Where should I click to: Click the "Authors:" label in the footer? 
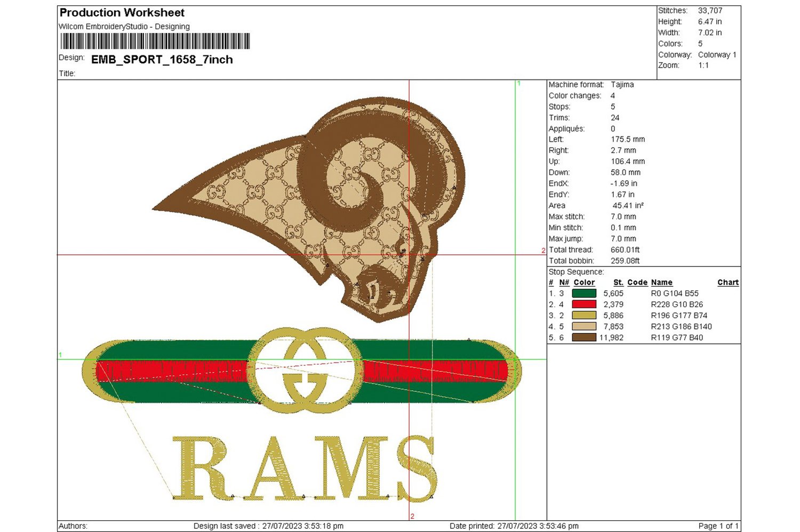73,526
